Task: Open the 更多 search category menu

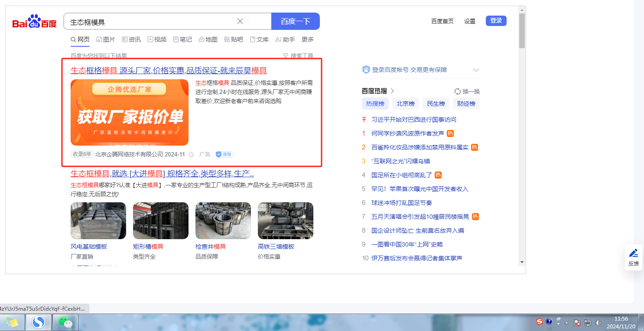Action: (x=308, y=39)
